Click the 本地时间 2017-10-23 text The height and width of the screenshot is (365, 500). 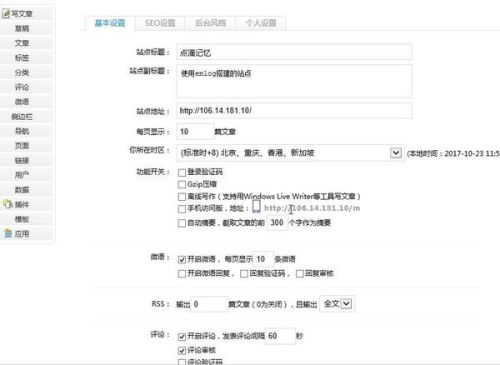coord(453,153)
